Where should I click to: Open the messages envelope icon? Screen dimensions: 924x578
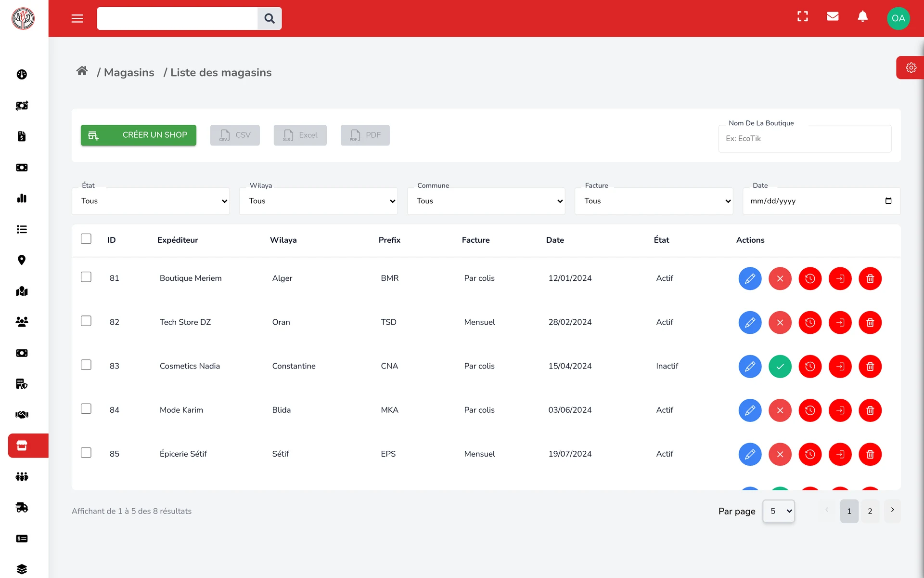[833, 17]
